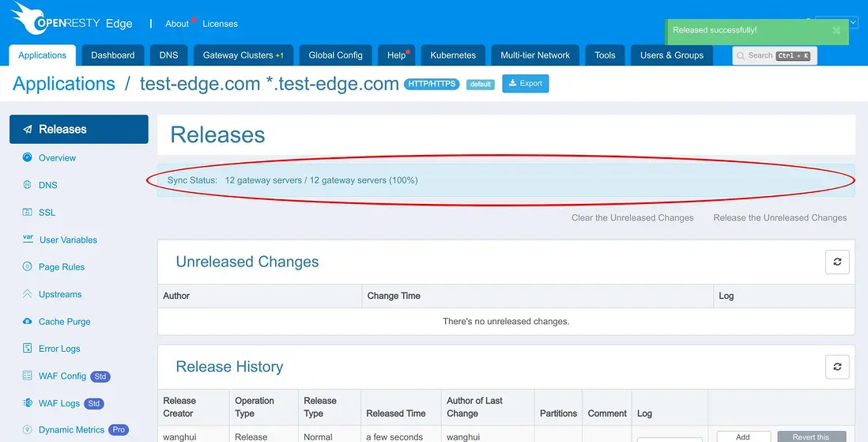Refresh the Unreleased Changes panel

(837, 262)
